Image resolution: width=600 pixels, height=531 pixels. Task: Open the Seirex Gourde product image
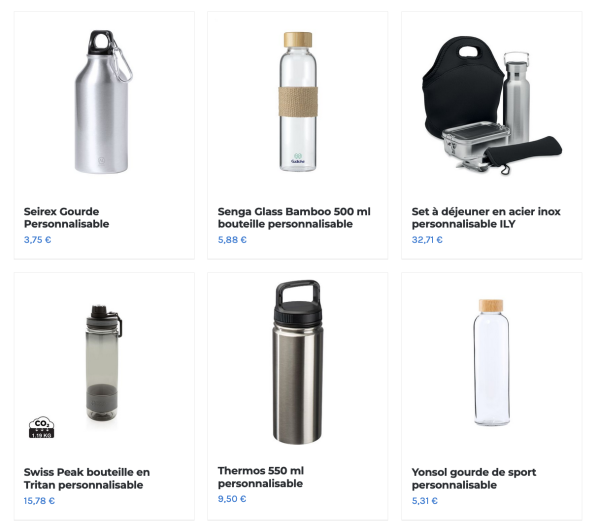tap(103, 102)
